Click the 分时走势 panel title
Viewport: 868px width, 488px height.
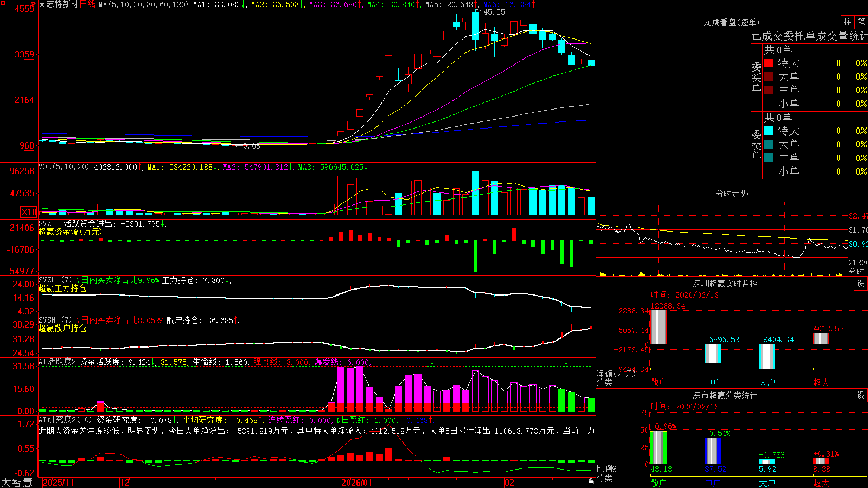731,194
